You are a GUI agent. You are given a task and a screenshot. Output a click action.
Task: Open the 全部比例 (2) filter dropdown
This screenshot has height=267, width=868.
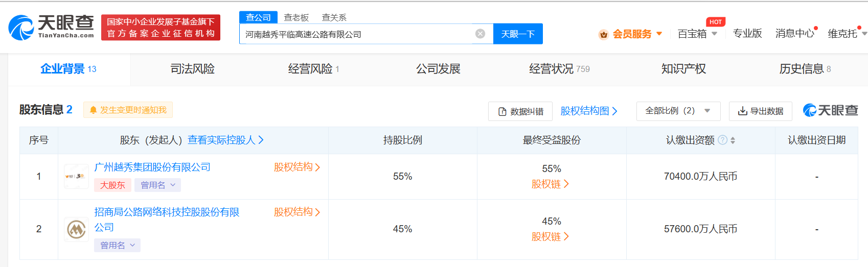click(678, 111)
